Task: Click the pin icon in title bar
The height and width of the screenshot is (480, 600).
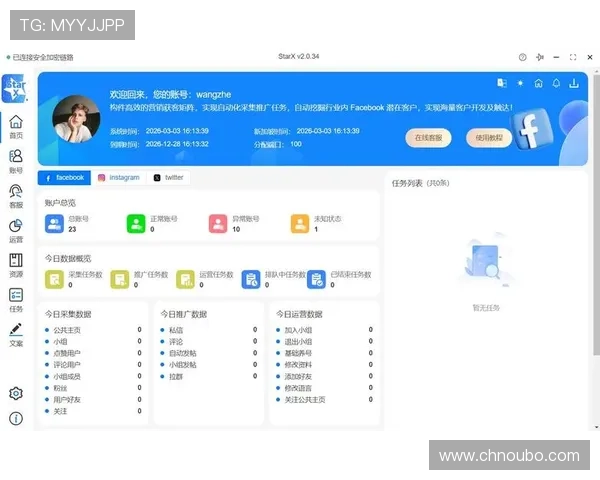Action: 540,57
